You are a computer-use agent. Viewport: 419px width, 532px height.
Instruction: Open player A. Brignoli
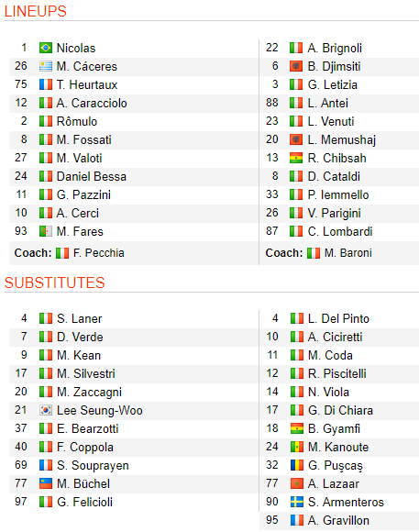[x=335, y=49]
